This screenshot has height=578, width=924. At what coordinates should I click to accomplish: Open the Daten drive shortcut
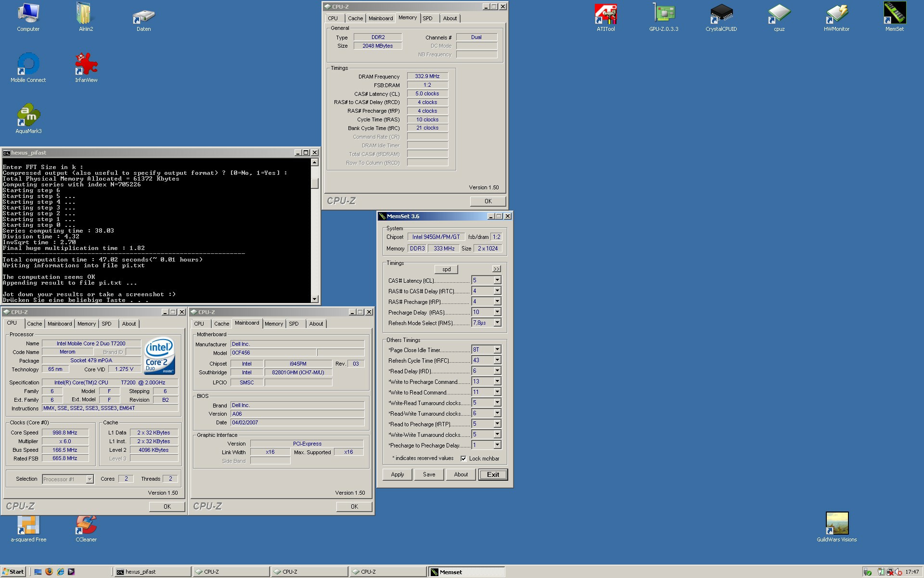click(143, 19)
